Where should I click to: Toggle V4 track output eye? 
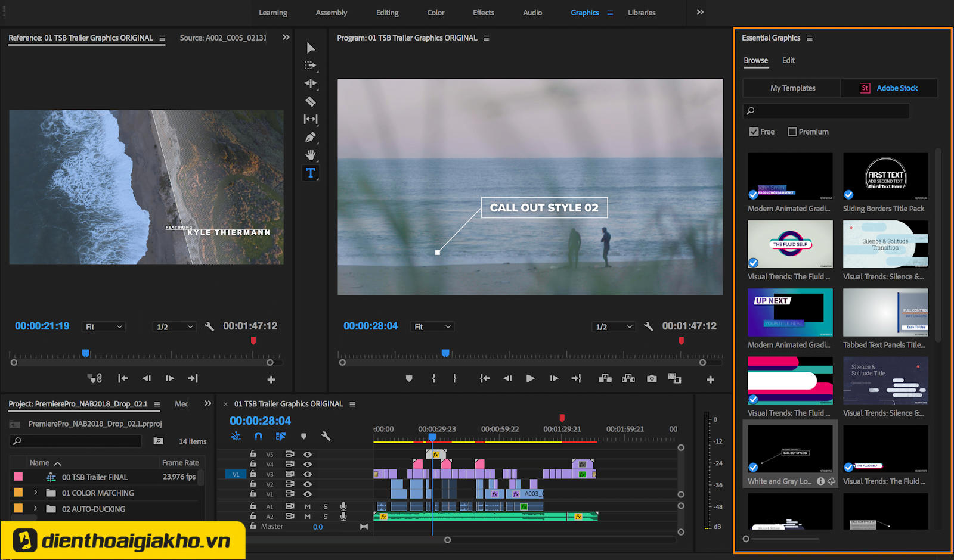(308, 464)
